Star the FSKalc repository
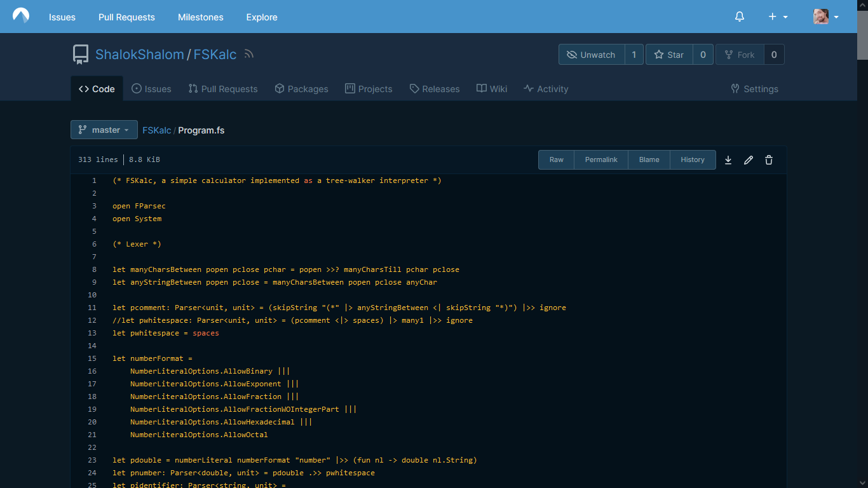Screen dimensions: 868x488 tap(669, 54)
